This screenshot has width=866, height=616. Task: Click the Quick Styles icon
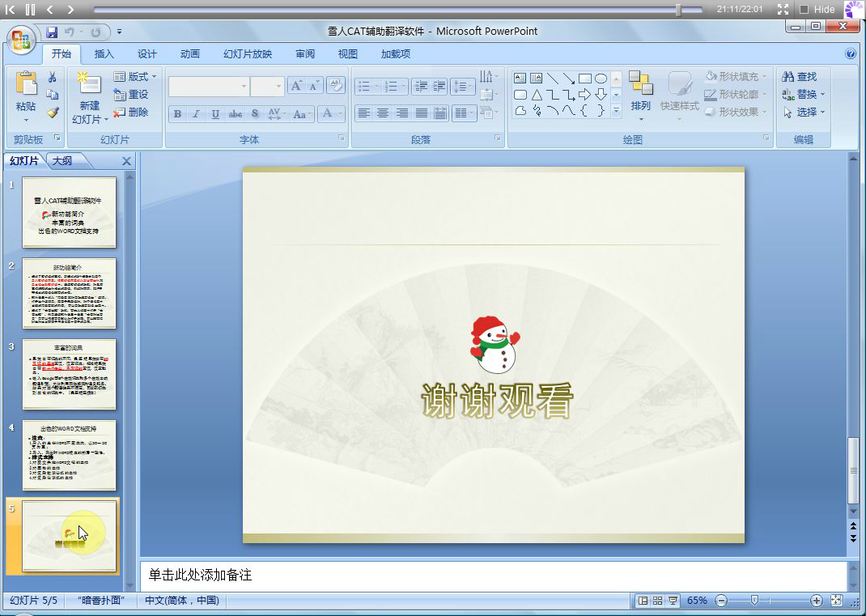click(x=680, y=83)
